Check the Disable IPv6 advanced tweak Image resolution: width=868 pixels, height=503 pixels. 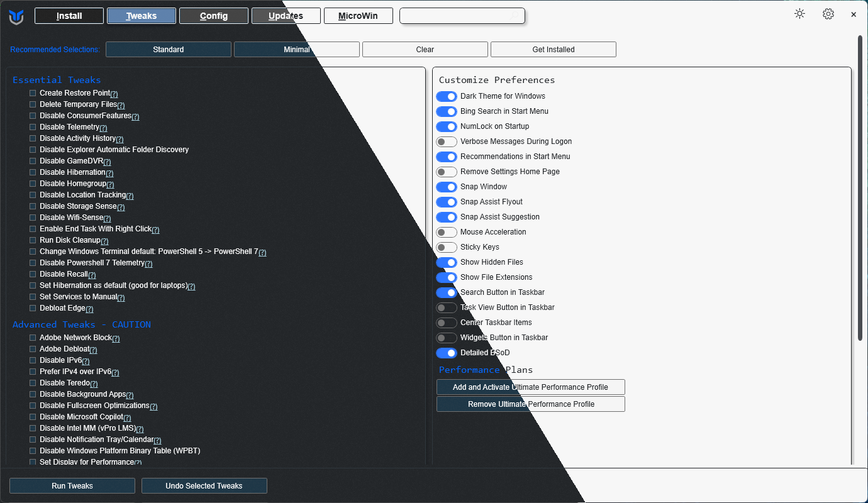coord(33,360)
